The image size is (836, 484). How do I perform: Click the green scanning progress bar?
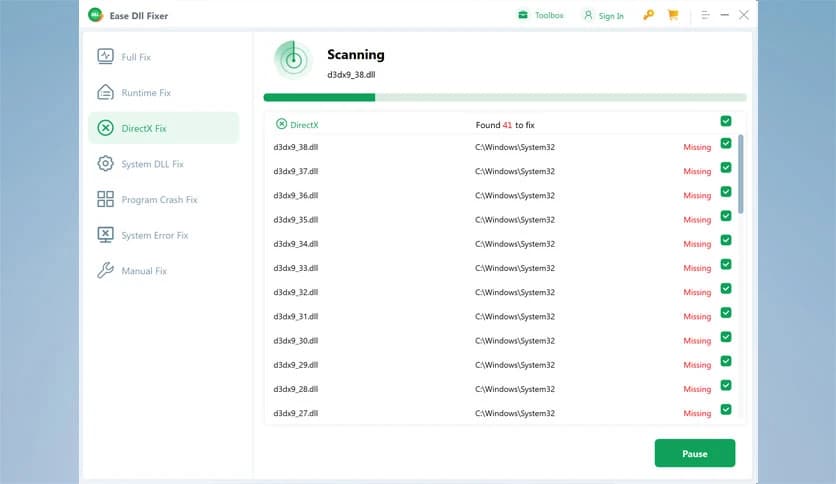[505, 97]
